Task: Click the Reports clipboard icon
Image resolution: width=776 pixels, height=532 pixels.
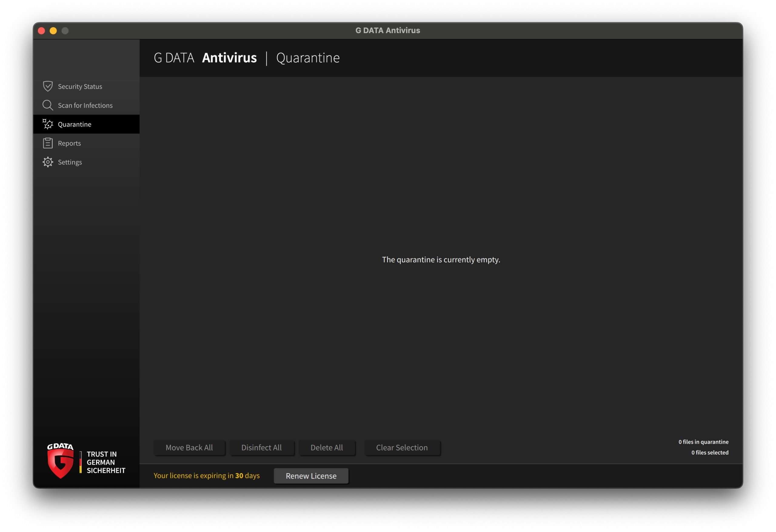Action: [48, 143]
